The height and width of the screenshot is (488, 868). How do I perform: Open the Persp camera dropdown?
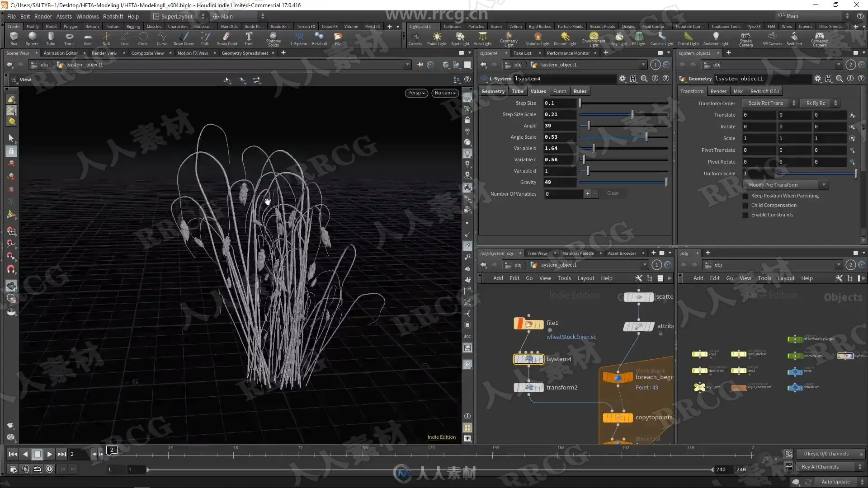(x=416, y=93)
